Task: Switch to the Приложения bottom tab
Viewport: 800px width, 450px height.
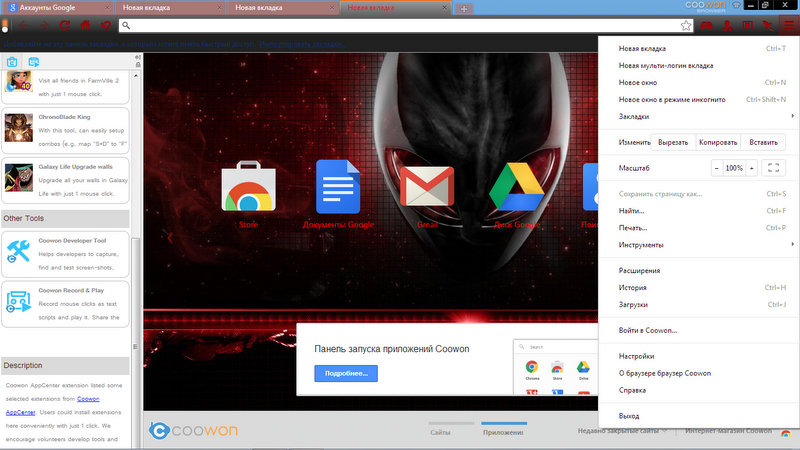Action: pyautogui.click(x=503, y=432)
